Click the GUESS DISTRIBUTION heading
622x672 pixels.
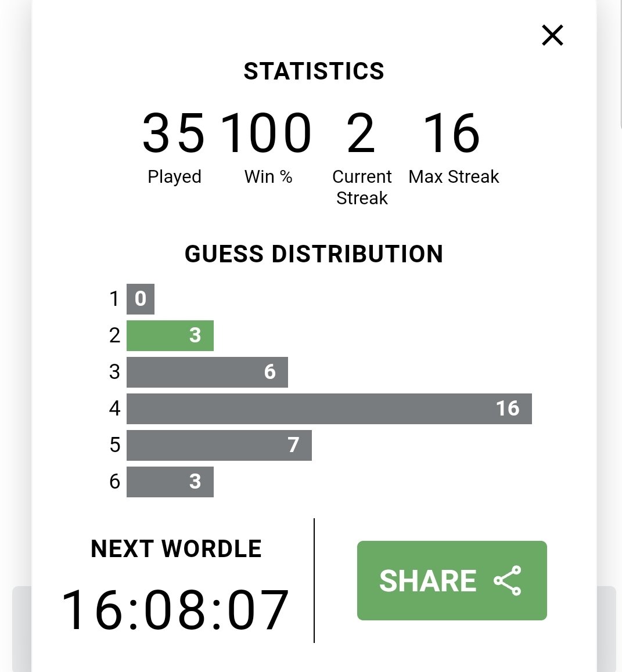[314, 254]
